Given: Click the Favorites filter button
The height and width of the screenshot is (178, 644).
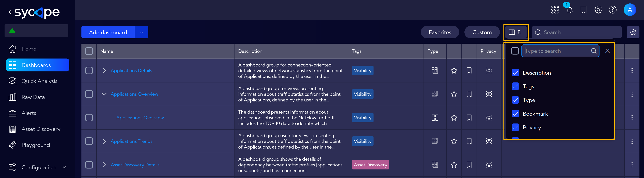Looking at the screenshot, I should coord(440,32).
